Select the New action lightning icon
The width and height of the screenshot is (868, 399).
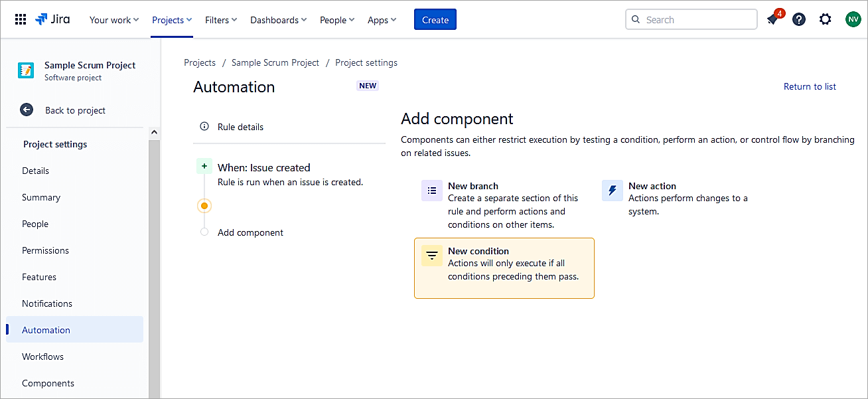pos(612,191)
